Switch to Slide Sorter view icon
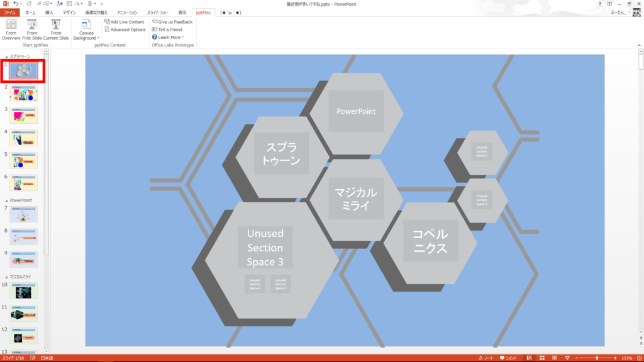Screen dimensions: 644x362 point(542,358)
